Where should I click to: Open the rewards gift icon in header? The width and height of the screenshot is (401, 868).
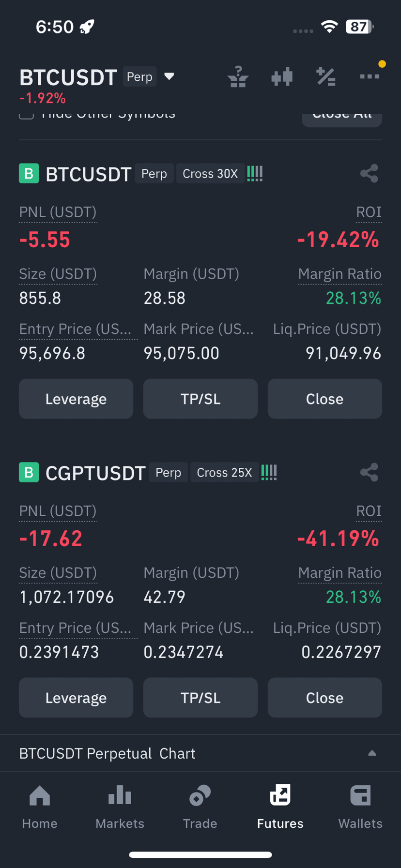238,77
